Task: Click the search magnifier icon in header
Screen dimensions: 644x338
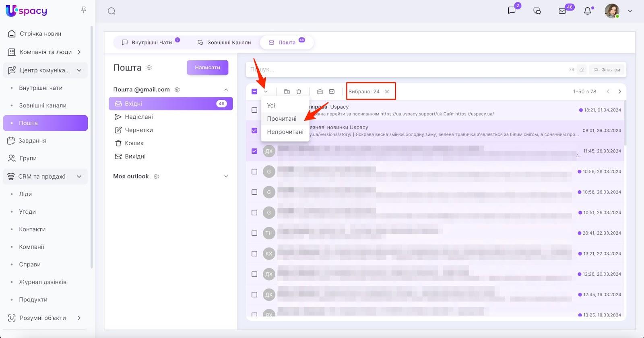Action: (112, 11)
